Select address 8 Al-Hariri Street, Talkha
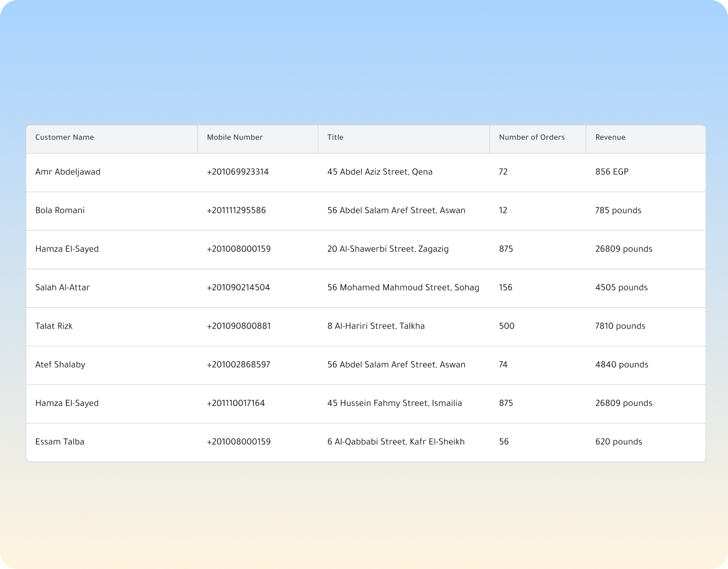This screenshot has height=569, width=728. (x=376, y=326)
